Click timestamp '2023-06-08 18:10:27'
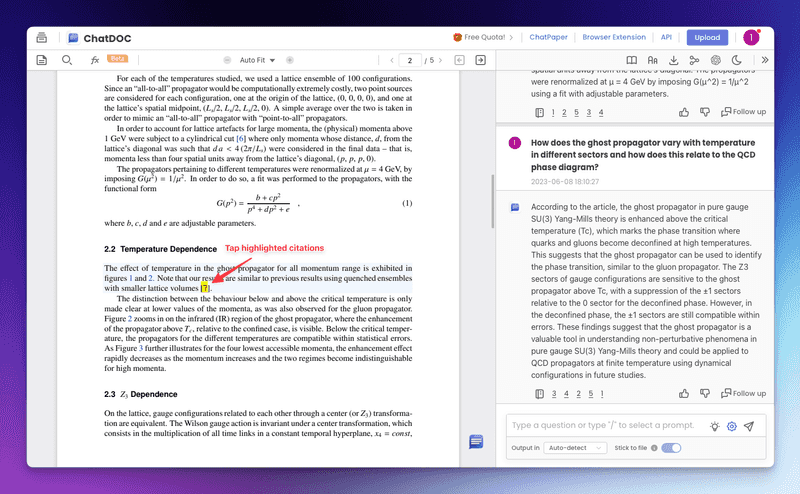The image size is (800, 494). pyautogui.click(x=565, y=182)
